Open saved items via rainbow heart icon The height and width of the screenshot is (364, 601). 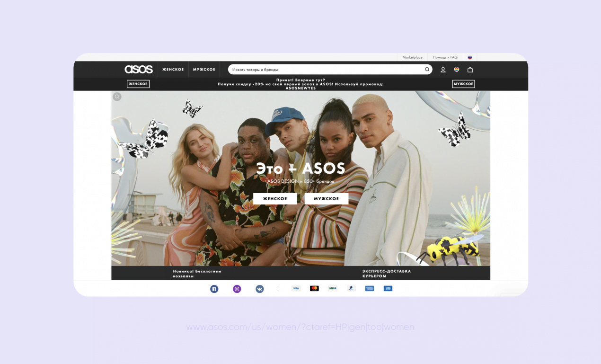[x=457, y=70]
